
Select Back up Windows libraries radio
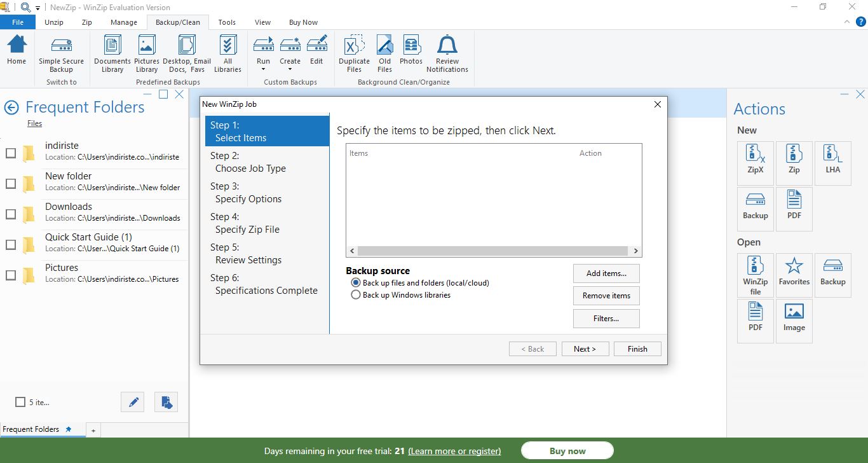pos(356,295)
